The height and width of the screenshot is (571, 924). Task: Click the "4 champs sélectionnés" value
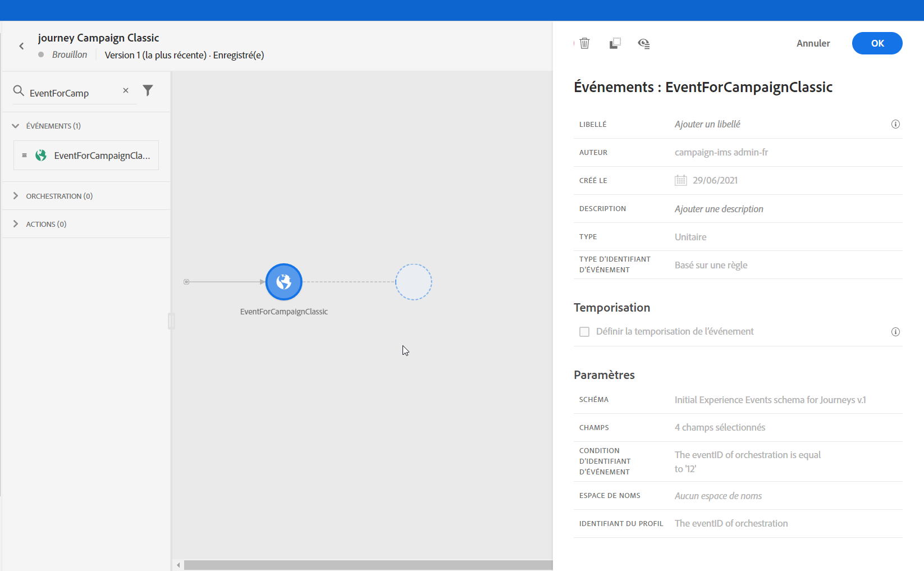pos(720,427)
